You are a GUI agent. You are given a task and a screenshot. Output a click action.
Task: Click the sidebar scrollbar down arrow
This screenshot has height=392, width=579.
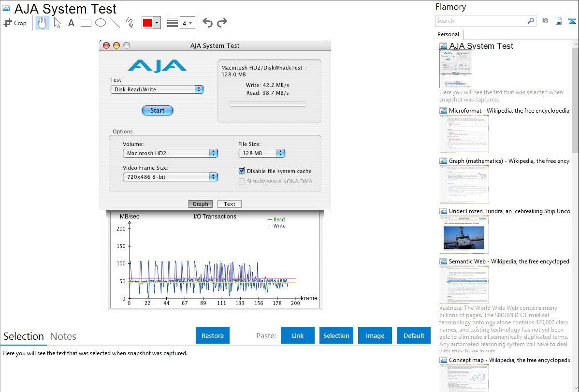click(575, 388)
